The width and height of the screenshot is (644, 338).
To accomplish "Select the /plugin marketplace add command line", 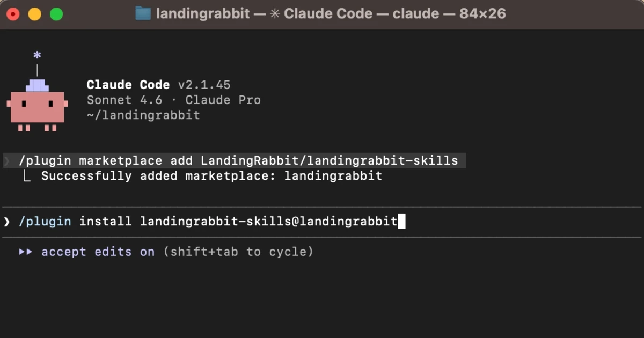I will click(x=238, y=160).
